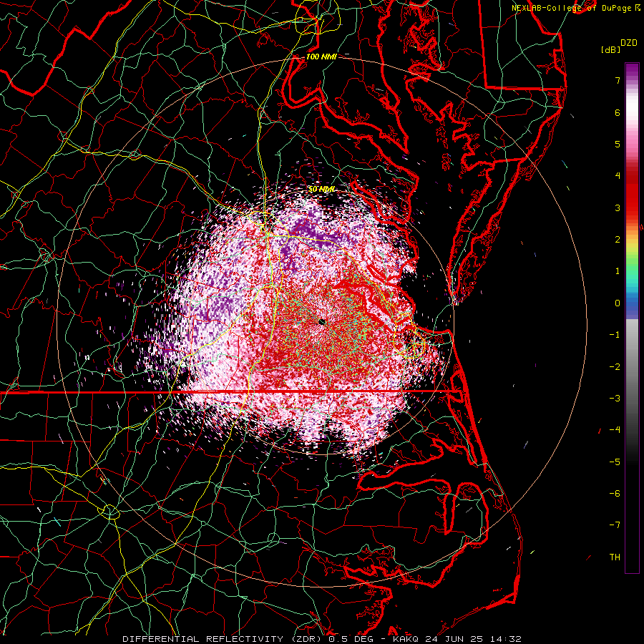
Task: Click the 6 value on the color scale
Action: (x=618, y=112)
